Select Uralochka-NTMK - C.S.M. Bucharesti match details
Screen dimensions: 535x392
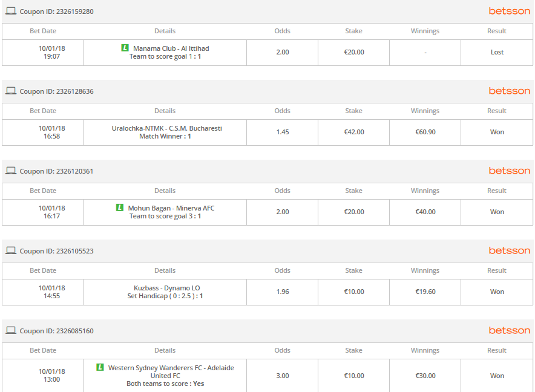pyautogui.click(x=166, y=132)
